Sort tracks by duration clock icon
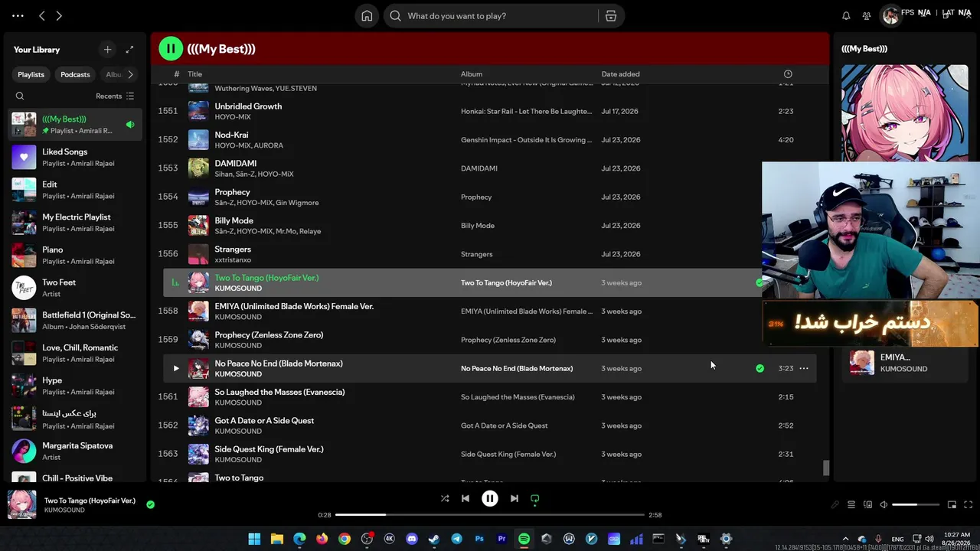Viewport: 980px width, 551px height. click(x=788, y=74)
